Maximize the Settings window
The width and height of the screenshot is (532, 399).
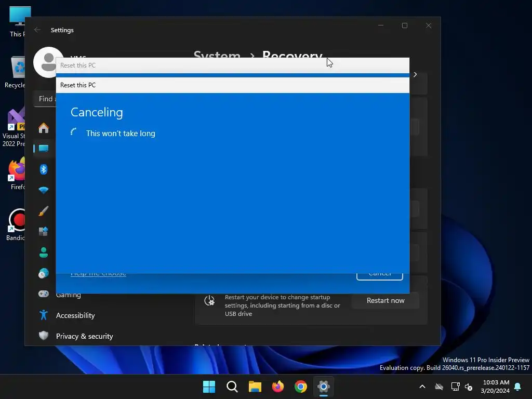pyautogui.click(x=404, y=25)
